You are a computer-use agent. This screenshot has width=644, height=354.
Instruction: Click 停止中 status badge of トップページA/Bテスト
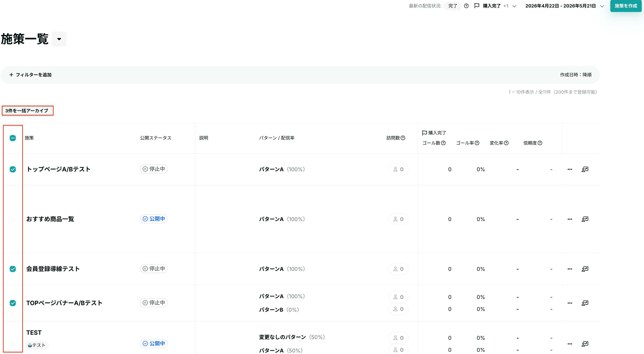point(154,169)
